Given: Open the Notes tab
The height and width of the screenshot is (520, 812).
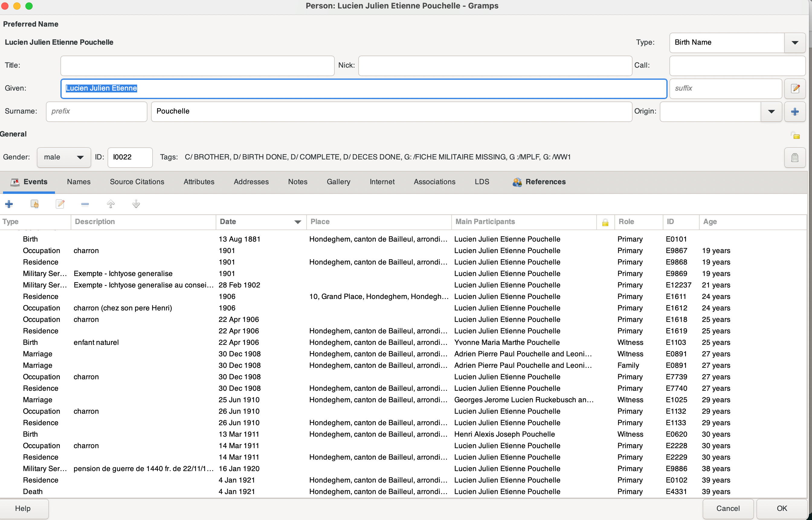Looking at the screenshot, I should [298, 182].
